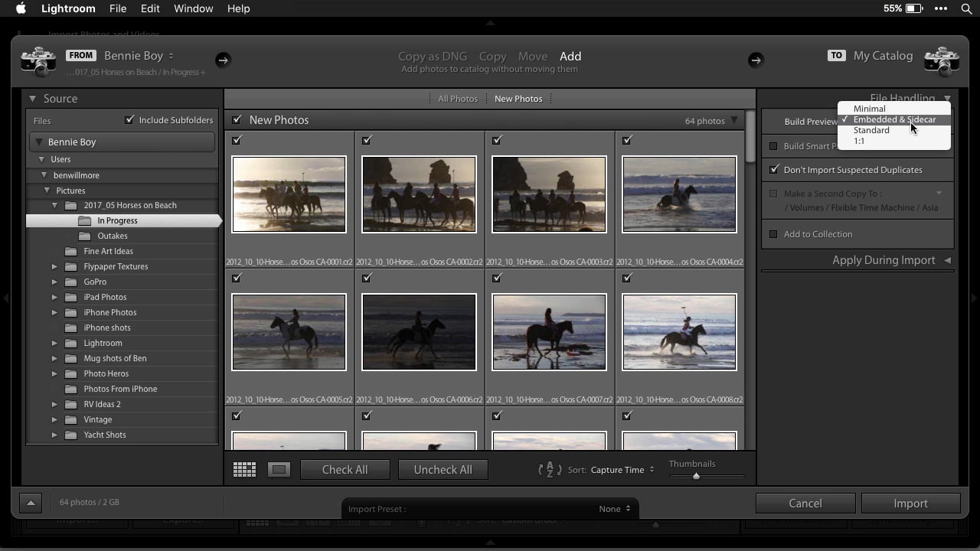Expand the Apply During Import panel
980x551 pixels.
point(947,260)
